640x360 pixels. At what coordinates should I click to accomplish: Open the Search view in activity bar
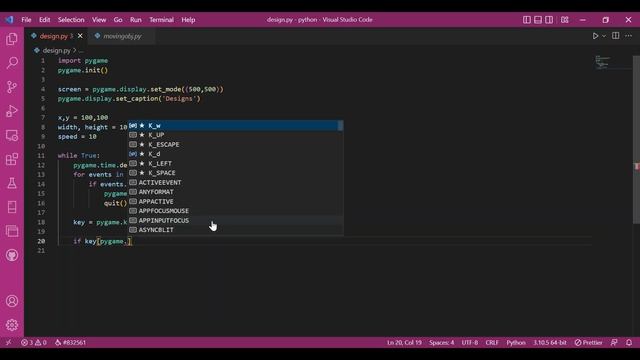pyautogui.click(x=12, y=63)
